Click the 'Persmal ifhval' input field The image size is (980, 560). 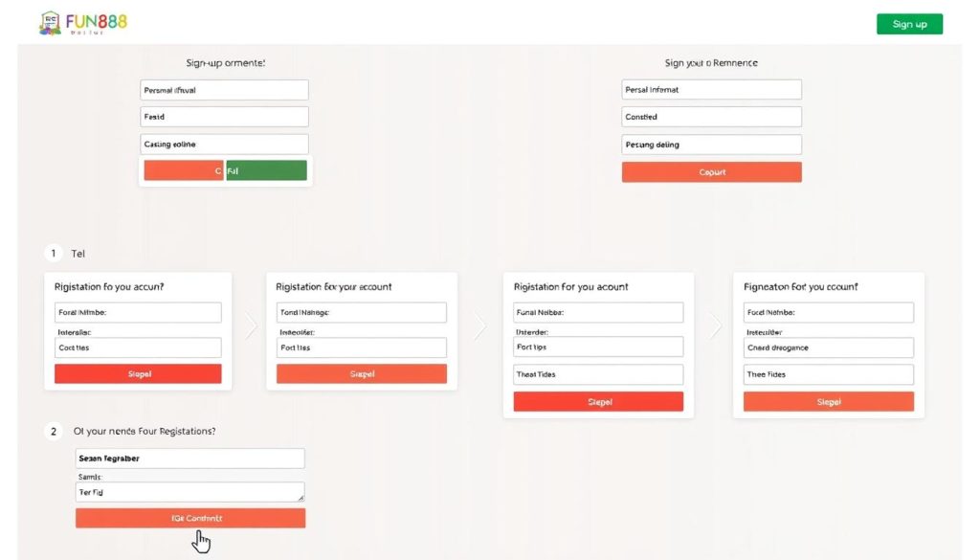[x=224, y=90]
